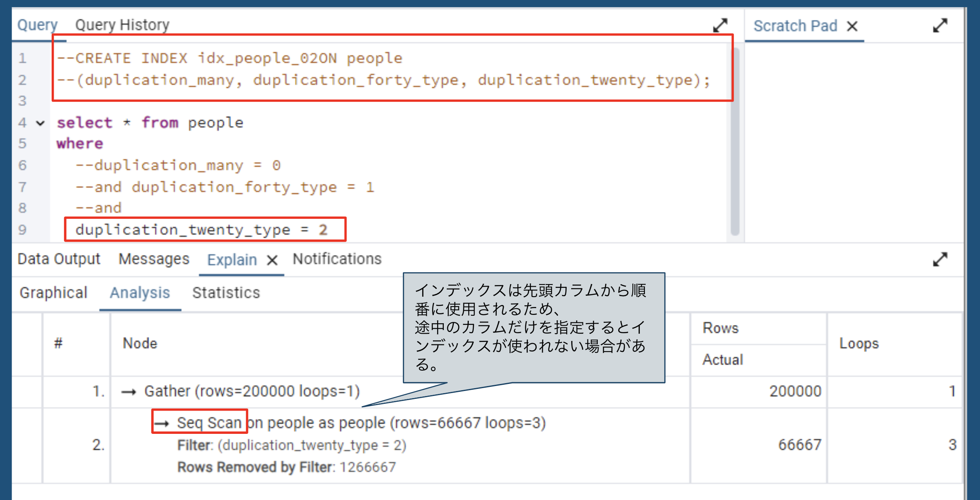Viewport: 980px width, 500px height.
Task: Switch to the Messages tab
Action: pyautogui.click(x=154, y=259)
